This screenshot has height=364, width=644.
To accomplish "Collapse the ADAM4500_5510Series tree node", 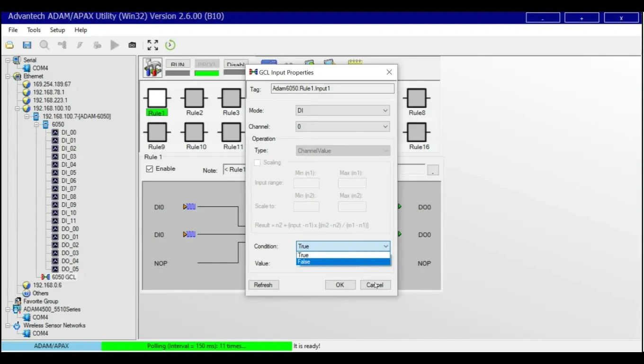I will pos(8,309).
